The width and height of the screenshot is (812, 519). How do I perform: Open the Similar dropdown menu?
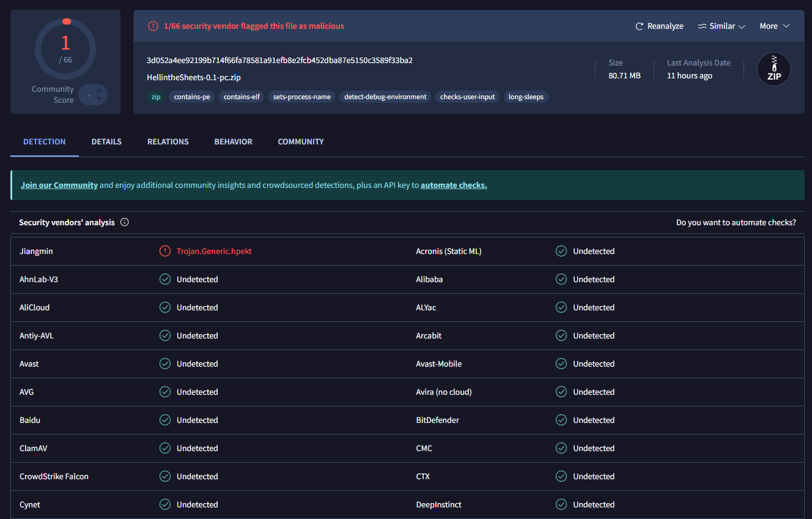point(722,26)
